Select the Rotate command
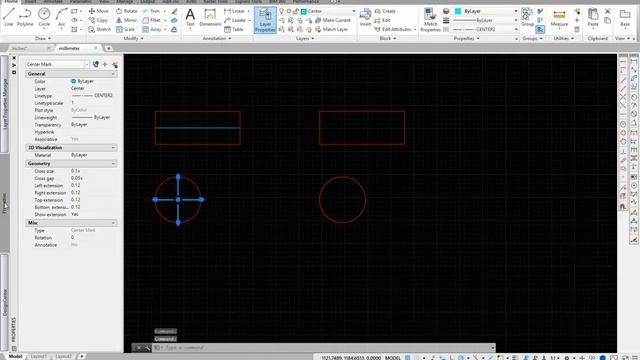The width and height of the screenshot is (640, 360). tap(127, 11)
